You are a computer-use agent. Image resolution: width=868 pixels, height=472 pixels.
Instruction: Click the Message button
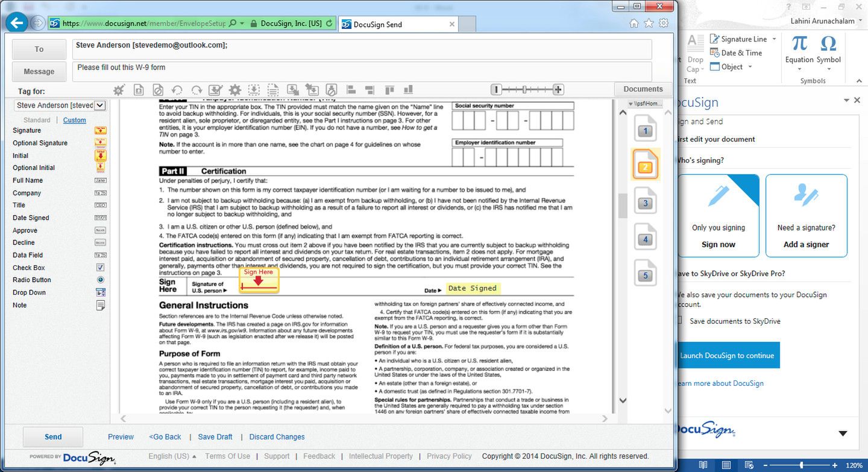pyautogui.click(x=39, y=72)
